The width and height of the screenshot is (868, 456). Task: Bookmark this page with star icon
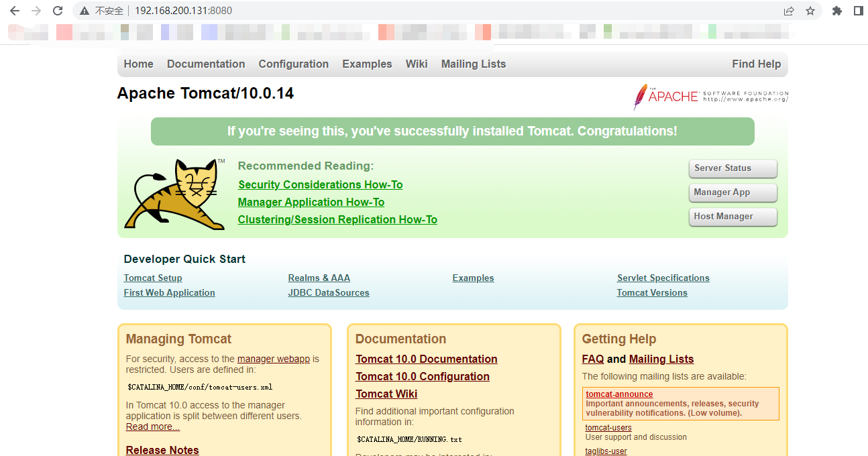click(810, 11)
